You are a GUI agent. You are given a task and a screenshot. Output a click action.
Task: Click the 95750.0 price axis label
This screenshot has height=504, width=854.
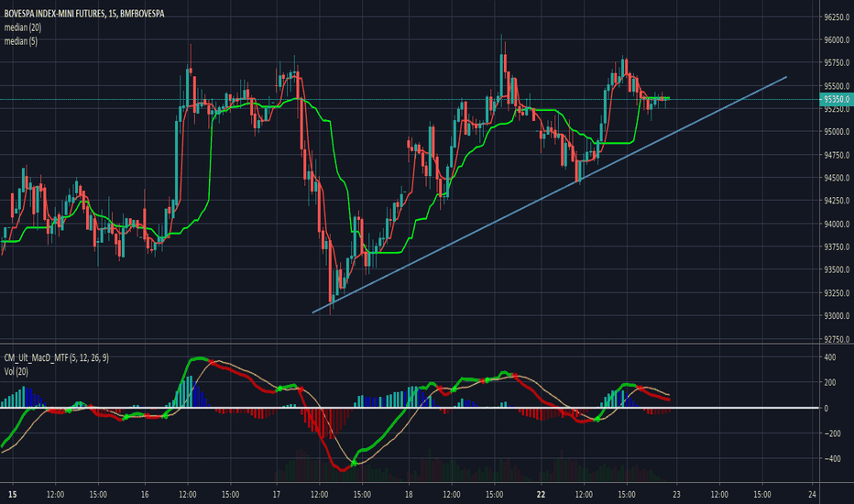click(x=837, y=62)
